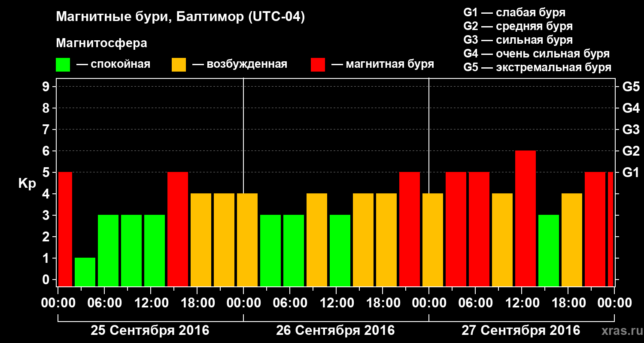This screenshot has height=343, width=644.
Task: Click the only green bar on 27 September
Action: click(549, 251)
